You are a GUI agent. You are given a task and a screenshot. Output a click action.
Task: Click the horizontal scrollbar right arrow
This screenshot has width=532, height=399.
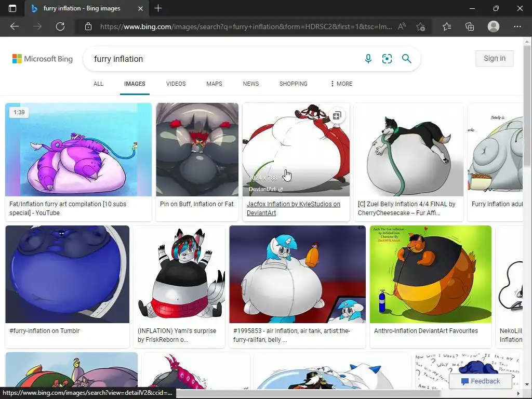518,394
